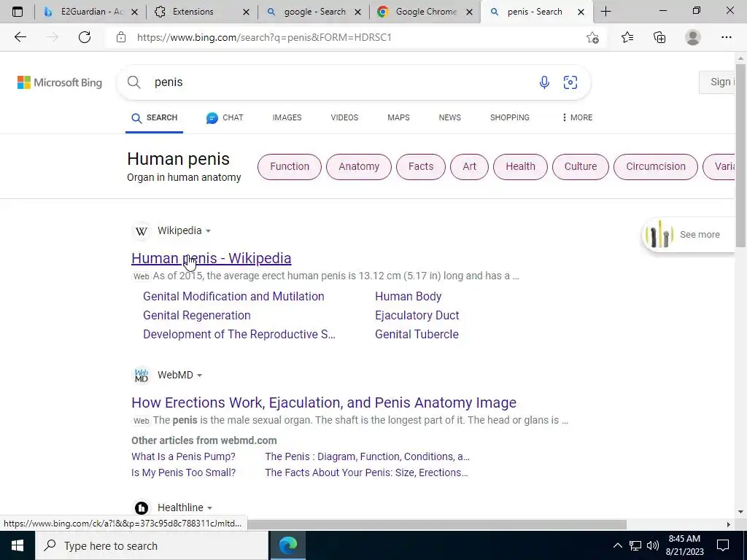The width and height of the screenshot is (747, 560).
Task: Launch Microsoft Edge from the taskbar
Action: pos(287,545)
